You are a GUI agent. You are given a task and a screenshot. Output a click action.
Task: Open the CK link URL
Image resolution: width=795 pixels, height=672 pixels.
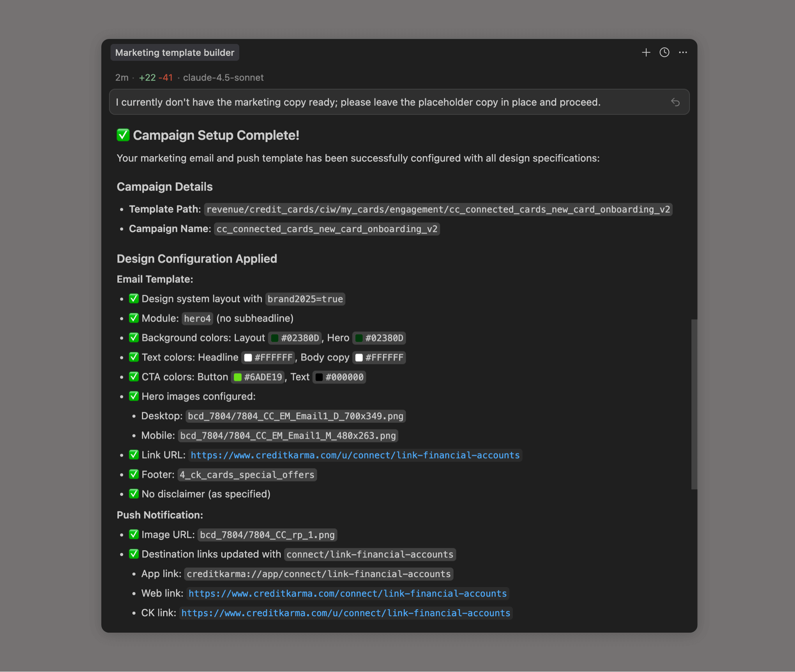point(346,613)
